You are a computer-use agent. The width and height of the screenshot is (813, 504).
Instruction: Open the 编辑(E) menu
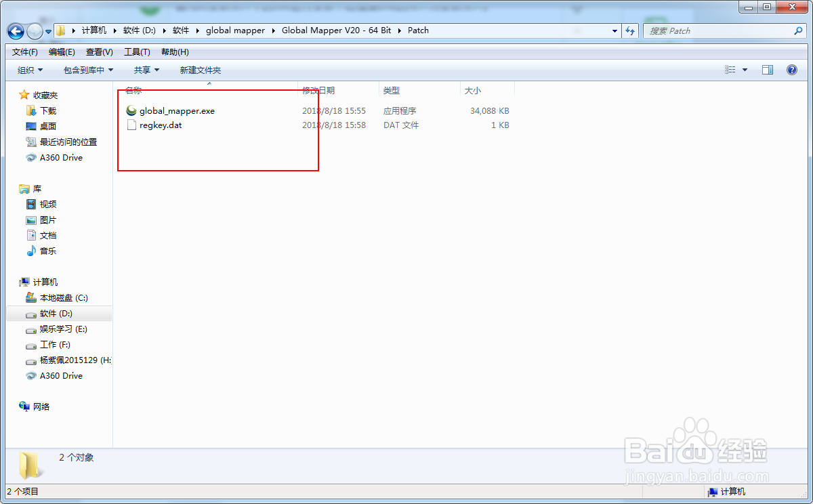62,52
